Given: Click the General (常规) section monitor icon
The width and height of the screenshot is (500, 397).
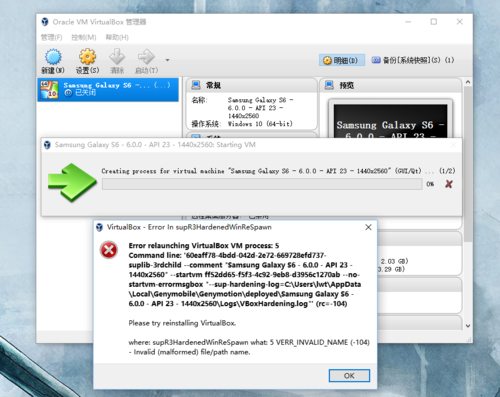Looking at the screenshot, I should [x=196, y=85].
